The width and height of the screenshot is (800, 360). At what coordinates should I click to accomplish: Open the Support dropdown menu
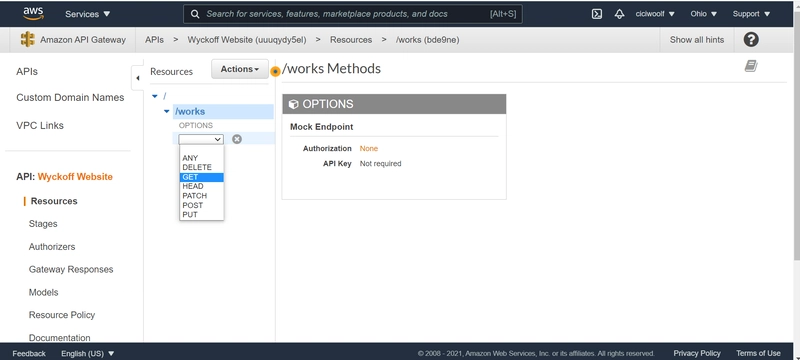752,14
